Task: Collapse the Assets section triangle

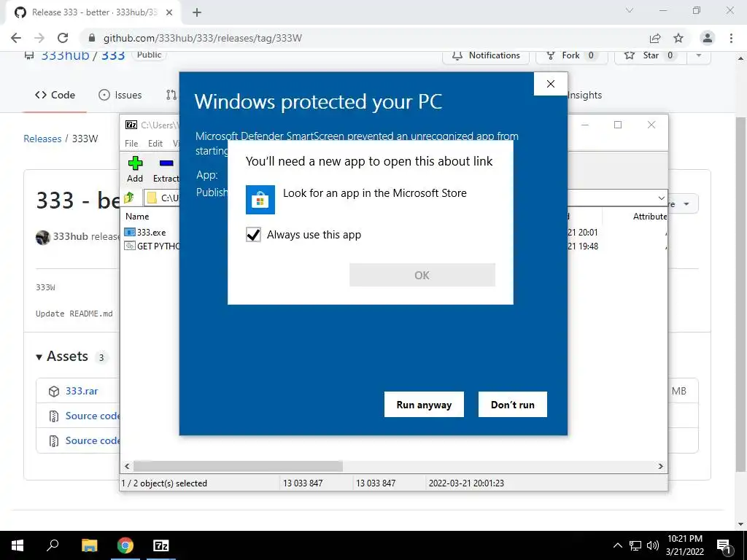Action: [x=39, y=357]
